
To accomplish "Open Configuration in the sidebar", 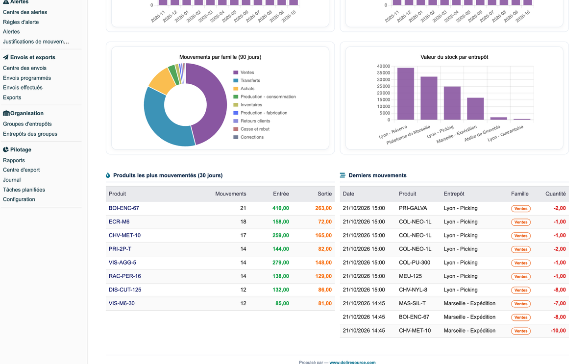I will [x=19, y=199].
